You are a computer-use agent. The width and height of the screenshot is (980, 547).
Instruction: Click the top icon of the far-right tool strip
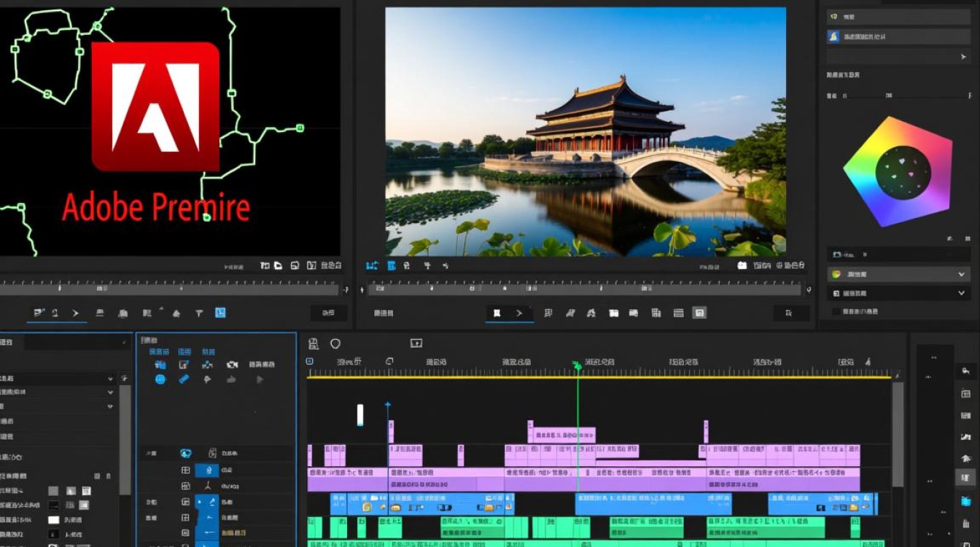tap(966, 371)
